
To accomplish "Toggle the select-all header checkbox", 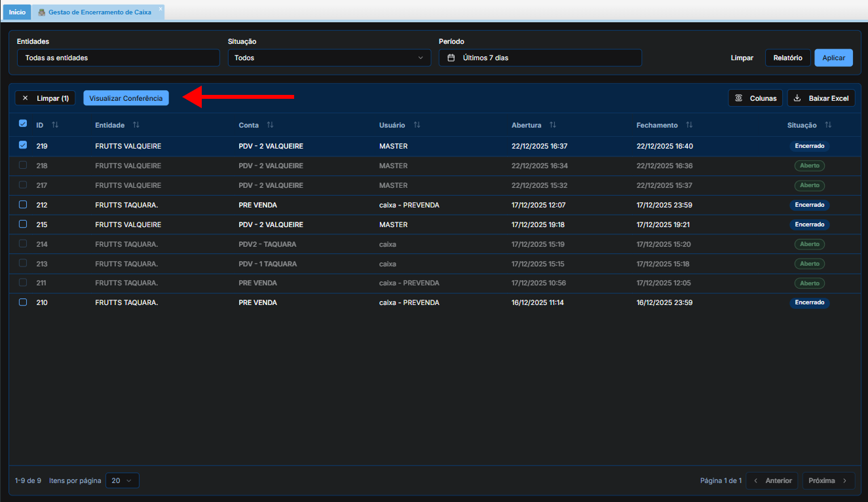I will point(23,124).
